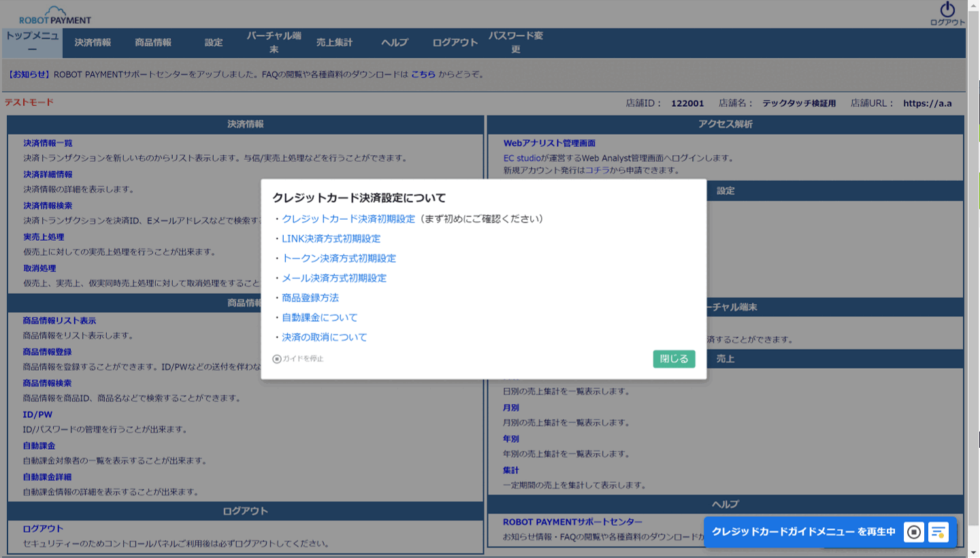Image resolution: width=980 pixels, height=558 pixels.
Task: Click the stop icon on the guide banner
Action: click(914, 532)
